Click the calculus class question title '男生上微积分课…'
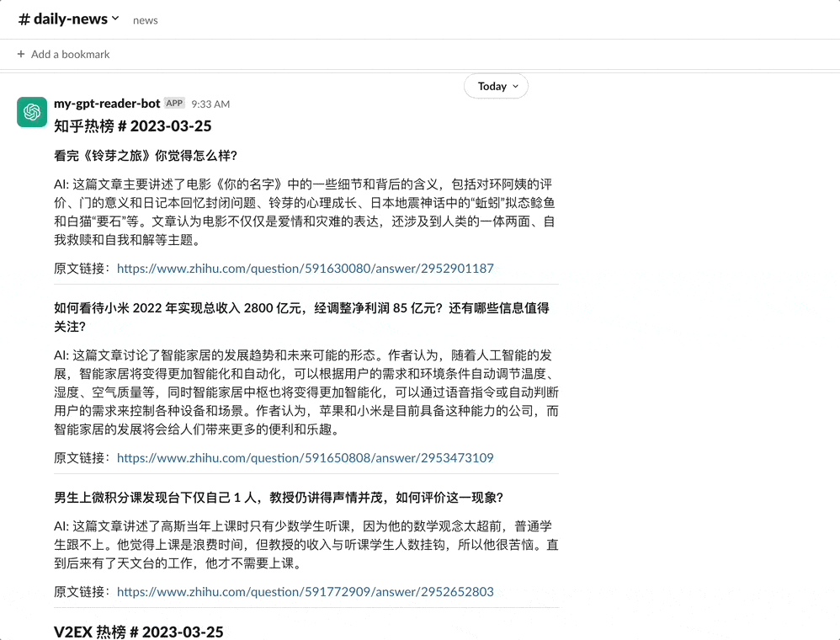Screen dimensions: 840x640 pyautogui.click(x=278, y=498)
